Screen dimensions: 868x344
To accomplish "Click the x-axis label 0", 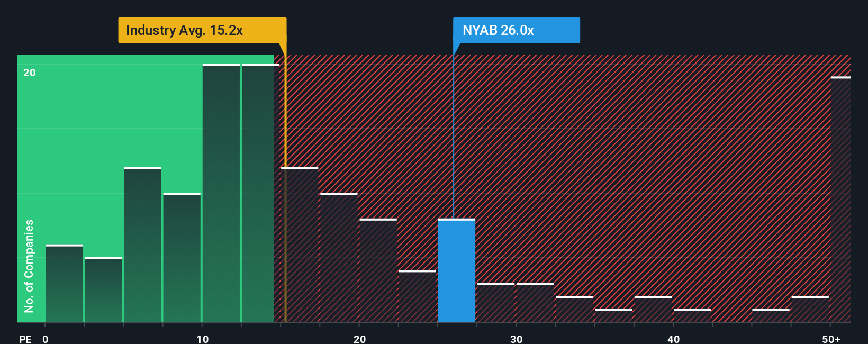I will [x=46, y=339].
